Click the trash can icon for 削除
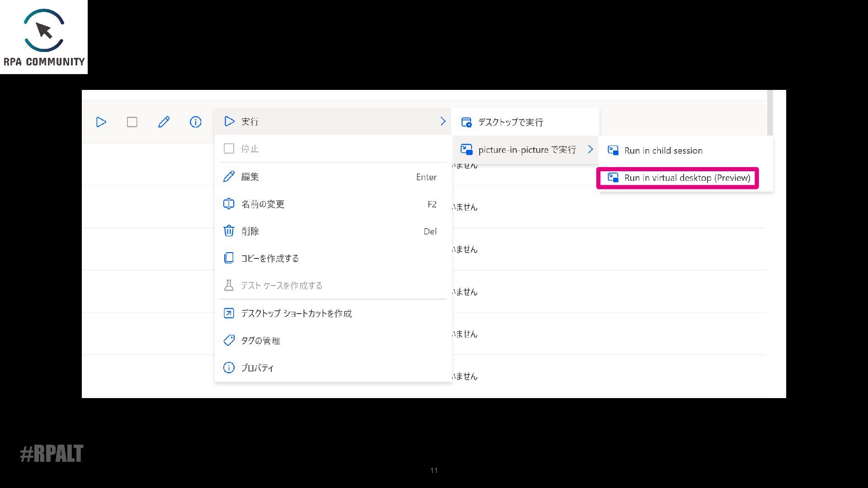This screenshot has width=868, height=488. pos(229,231)
